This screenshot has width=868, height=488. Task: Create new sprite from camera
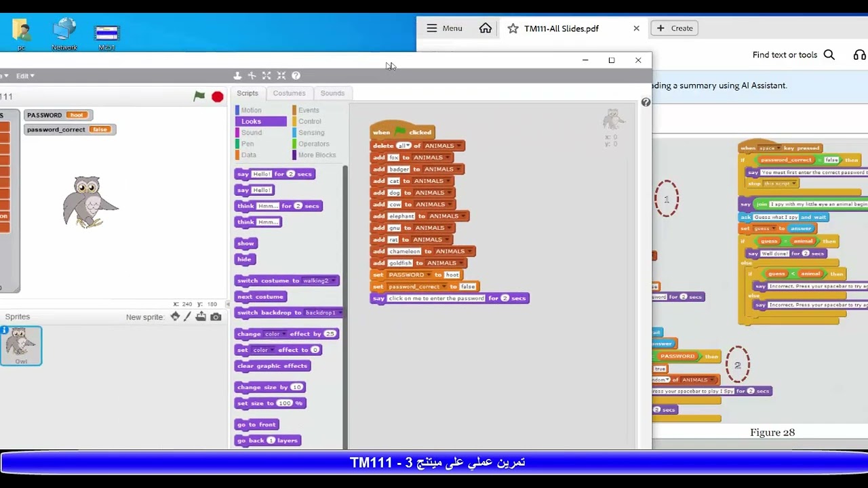(x=216, y=317)
